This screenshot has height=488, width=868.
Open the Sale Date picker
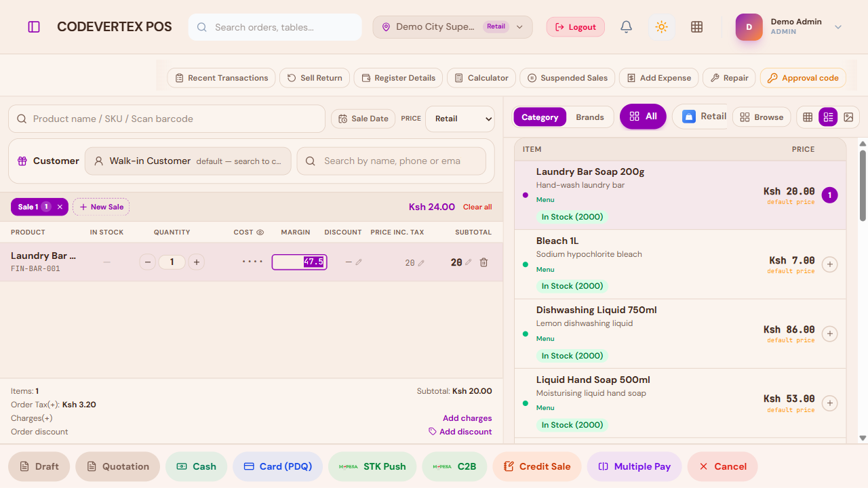point(363,119)
